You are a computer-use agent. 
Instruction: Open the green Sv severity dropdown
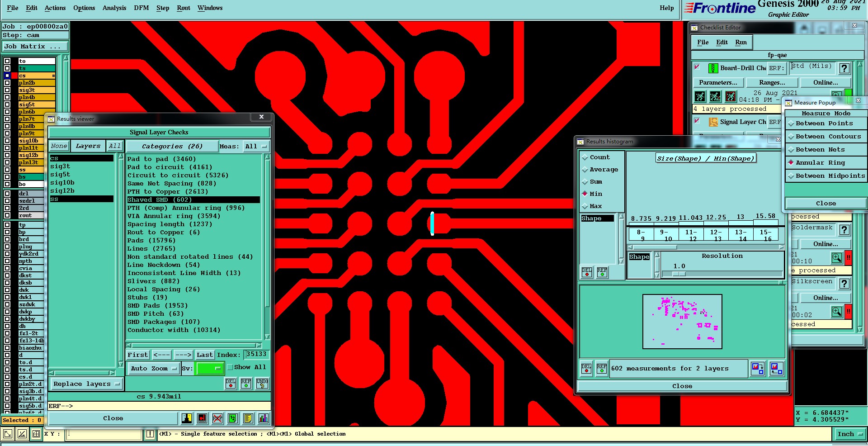point(210,369)
